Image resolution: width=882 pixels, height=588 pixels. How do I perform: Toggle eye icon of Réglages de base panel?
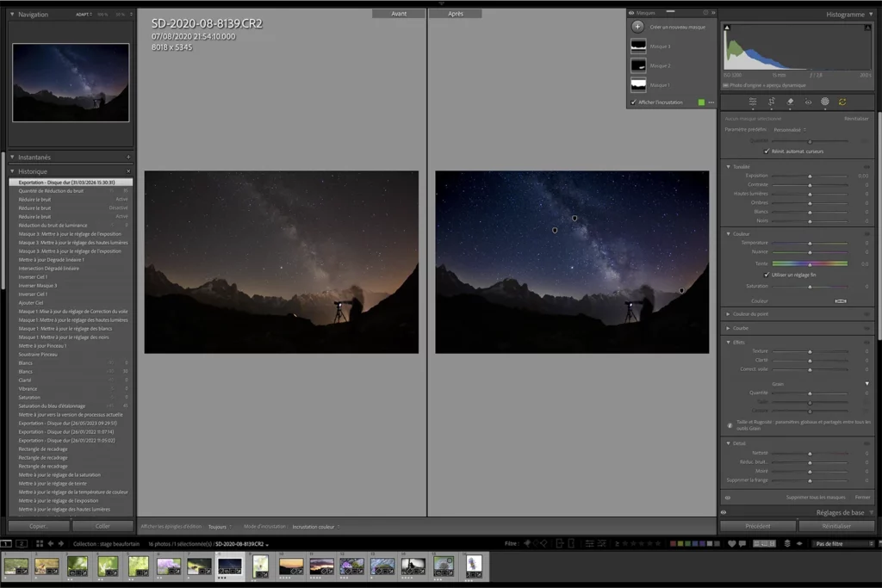tap(724, 512)
